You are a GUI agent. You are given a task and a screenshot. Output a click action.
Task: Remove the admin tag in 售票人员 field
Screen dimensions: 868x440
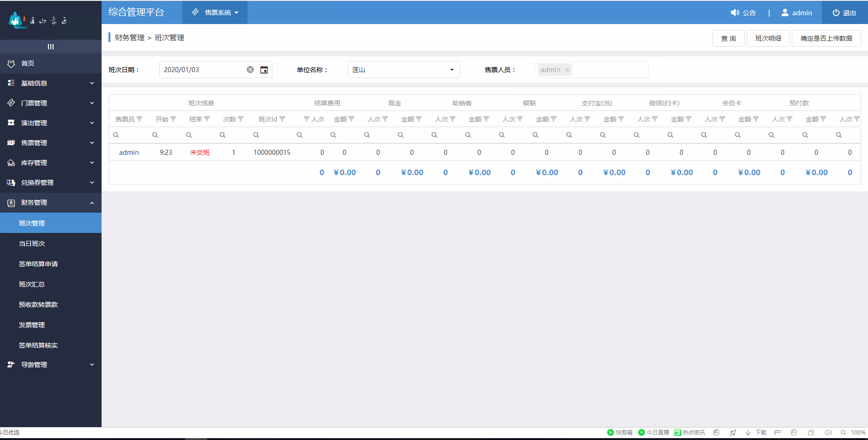click(567, 69)
